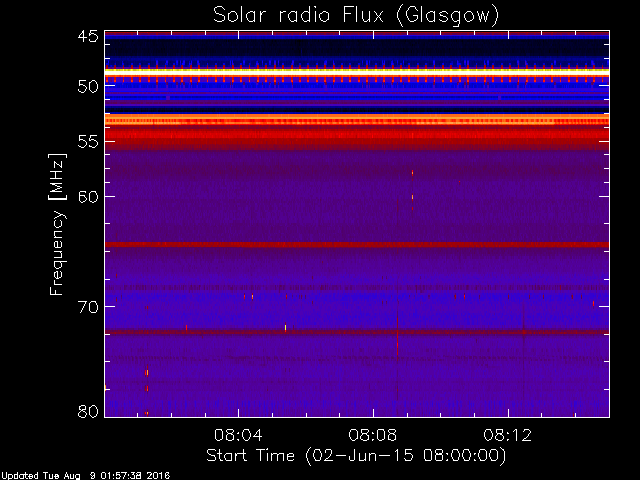
Task: Click the 08:04 time tick label
Action: pos(238,435)
